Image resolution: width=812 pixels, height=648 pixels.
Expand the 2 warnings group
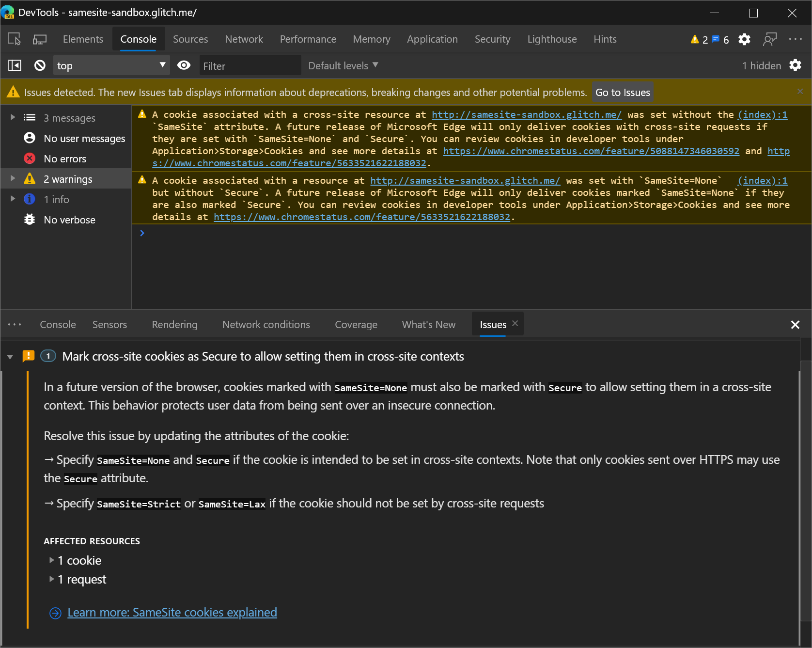(13, 179)
